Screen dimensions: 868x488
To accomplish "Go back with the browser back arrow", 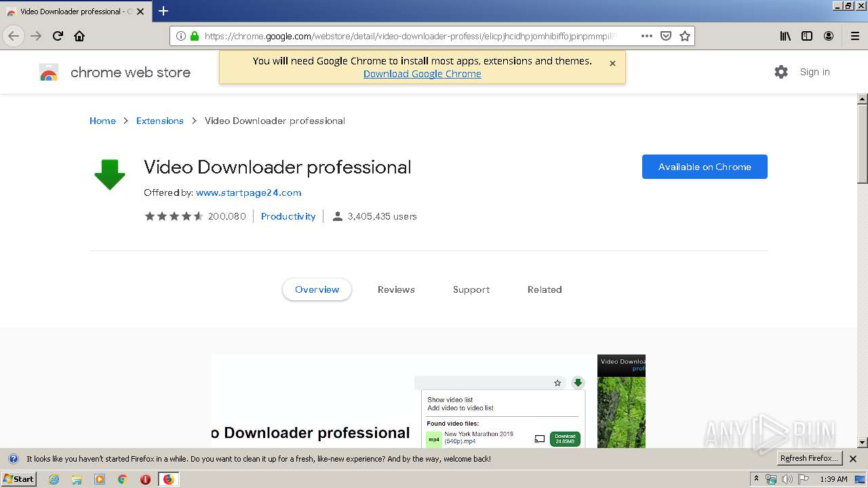I will 14,36.
